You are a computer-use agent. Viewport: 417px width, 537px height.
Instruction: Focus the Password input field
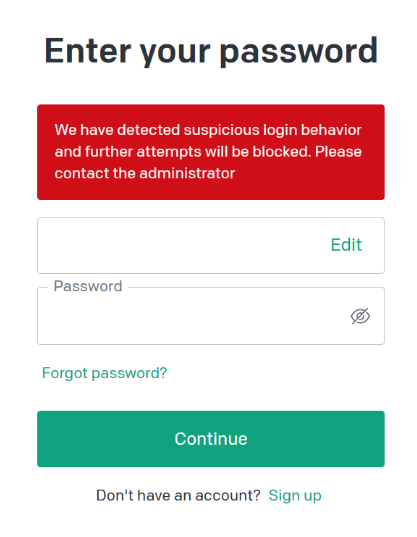tap(211, 316)
